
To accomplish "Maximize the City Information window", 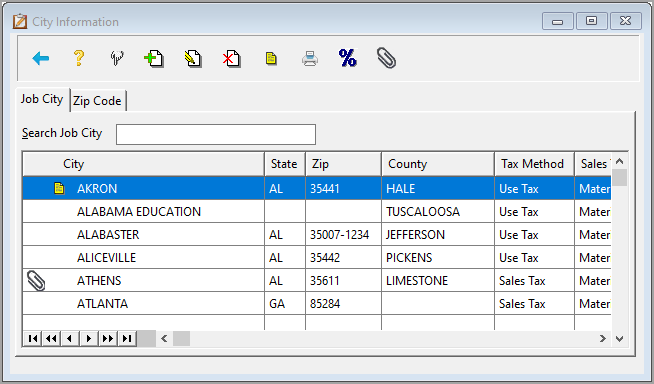I will click(x=591, y=21).
